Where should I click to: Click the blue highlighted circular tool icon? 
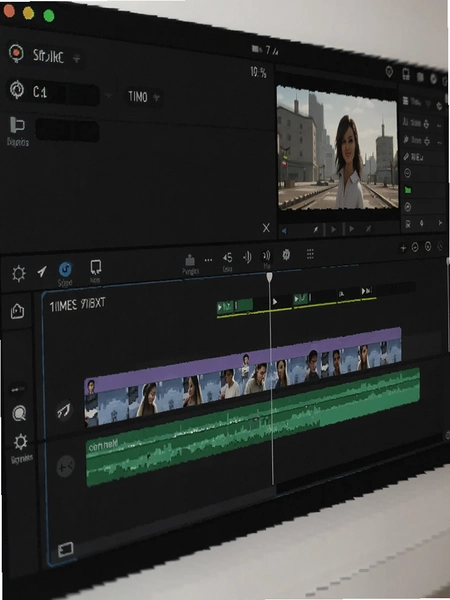tap(65, 269)
